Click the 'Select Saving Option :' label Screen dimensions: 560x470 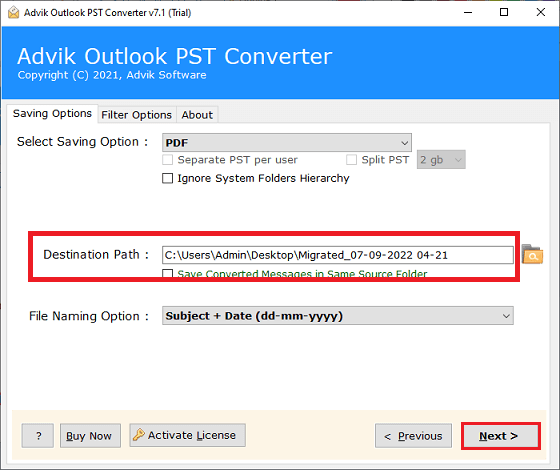pyautogui.click(x=82, y=142)
